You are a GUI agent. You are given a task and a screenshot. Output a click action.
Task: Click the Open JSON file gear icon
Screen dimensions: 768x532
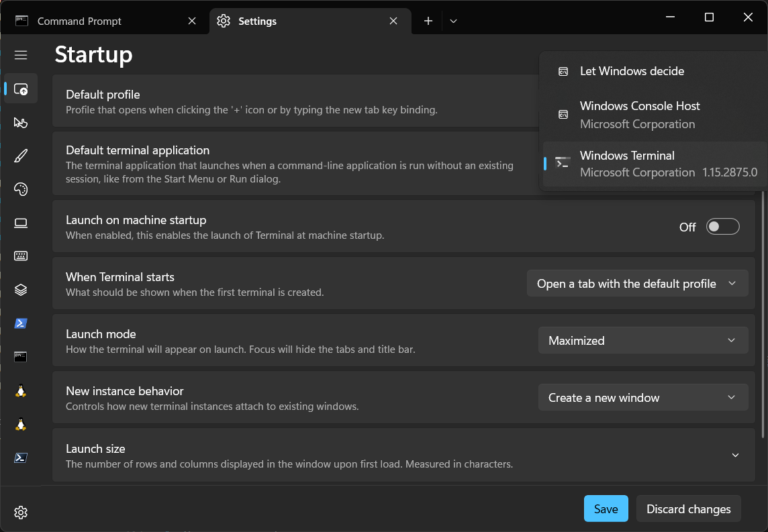click(21, 513)
